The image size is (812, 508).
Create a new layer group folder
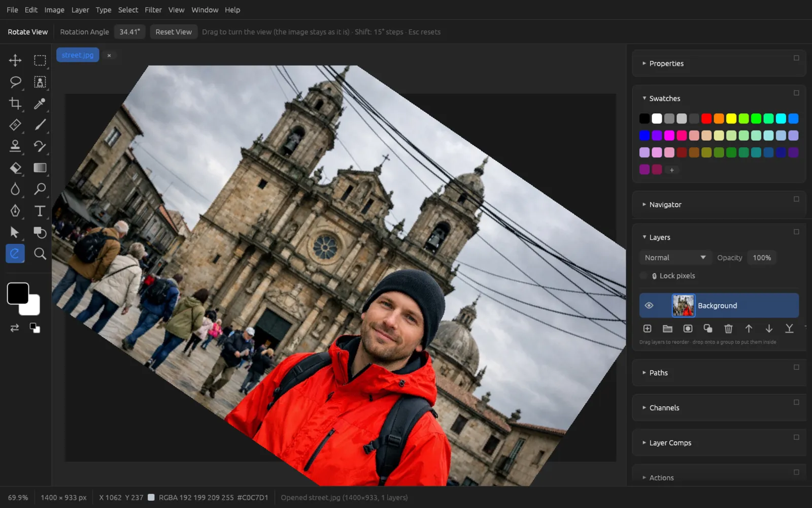click(667, 329)
